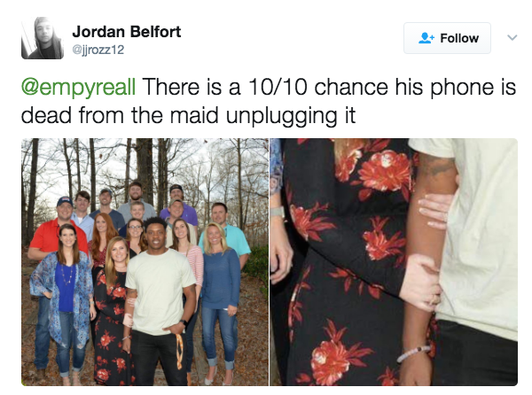
Task: Open Jordan Belfort's profile avatar
Action: 43,38
